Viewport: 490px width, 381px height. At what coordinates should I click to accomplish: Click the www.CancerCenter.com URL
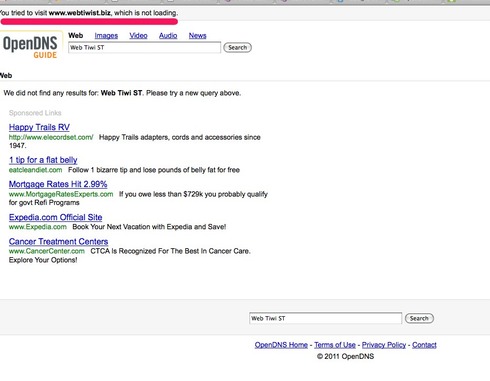tap(47, 251)
